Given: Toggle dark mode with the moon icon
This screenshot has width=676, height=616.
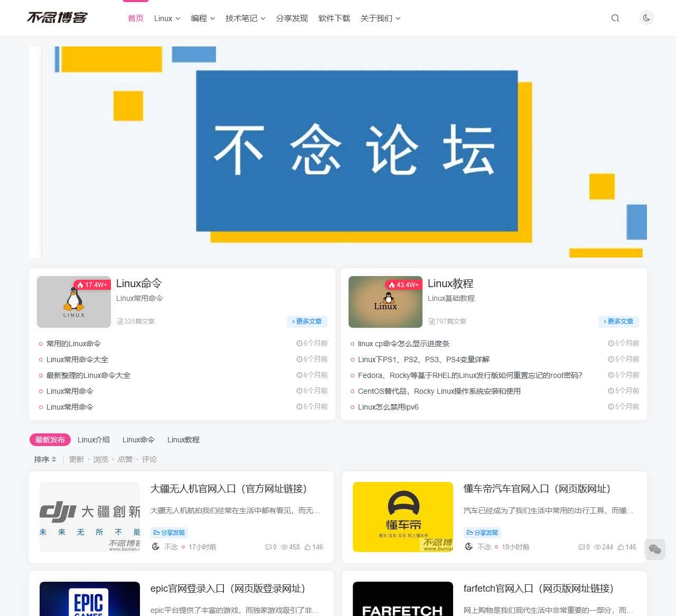Looking at the screenshot, I should pos(646,18).
